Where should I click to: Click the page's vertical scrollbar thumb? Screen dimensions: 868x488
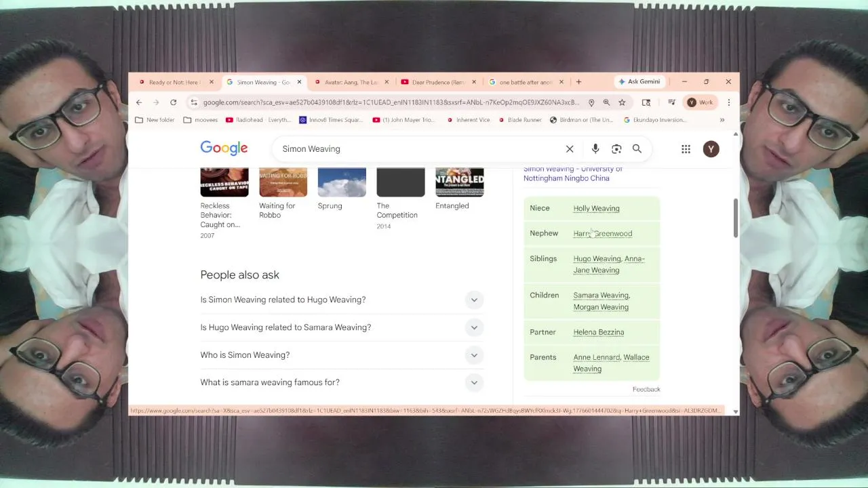pos(735,218)
